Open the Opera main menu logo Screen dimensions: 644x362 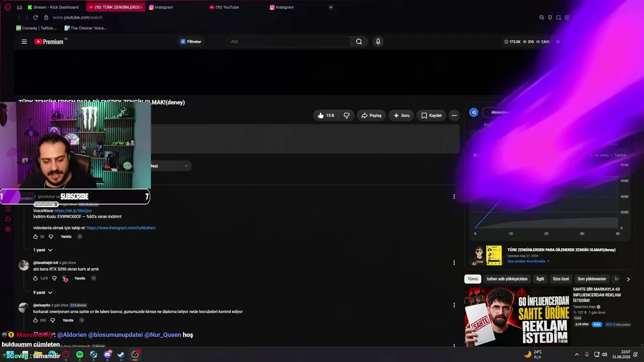[x=8, y=7]
